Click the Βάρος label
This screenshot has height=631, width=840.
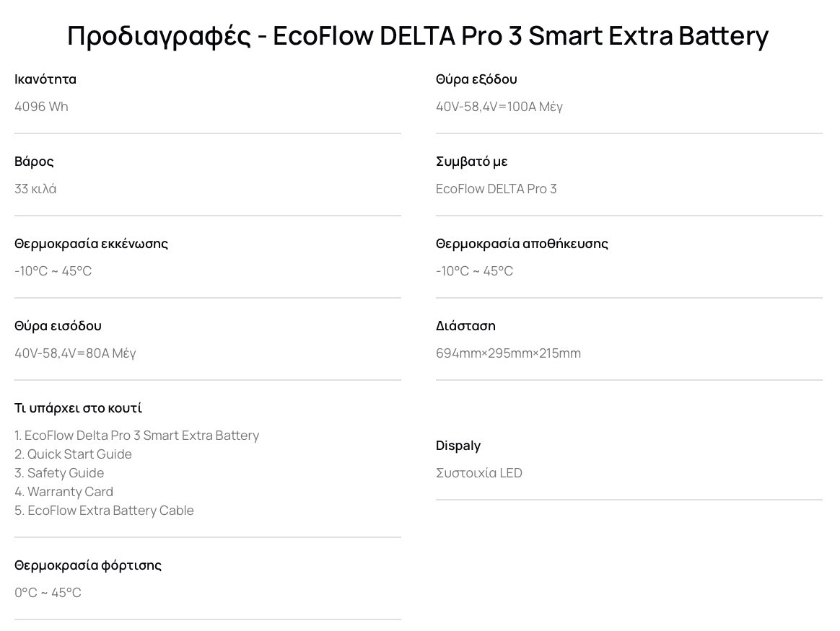click(34, 162)
